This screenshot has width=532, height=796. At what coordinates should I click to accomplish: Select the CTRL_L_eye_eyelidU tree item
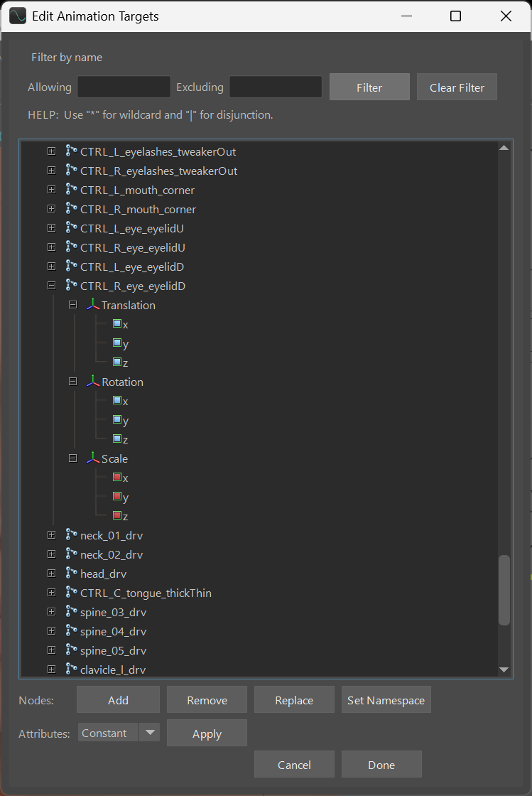[133, 228]
